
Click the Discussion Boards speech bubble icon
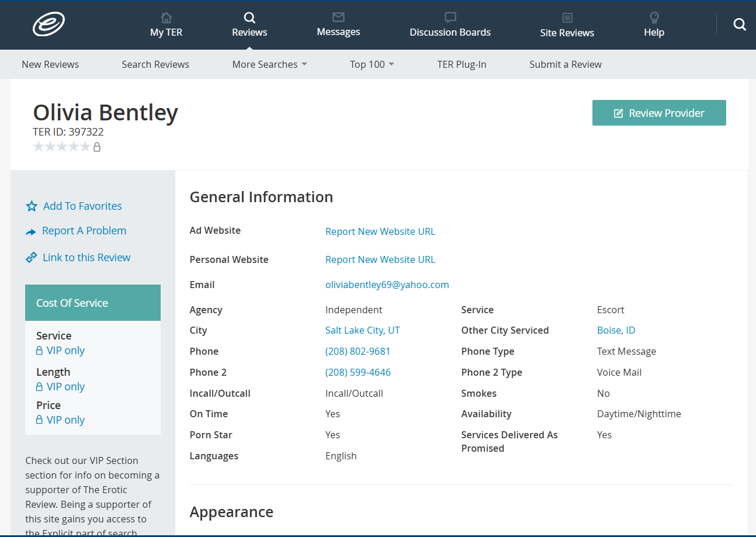pos(450,18)
